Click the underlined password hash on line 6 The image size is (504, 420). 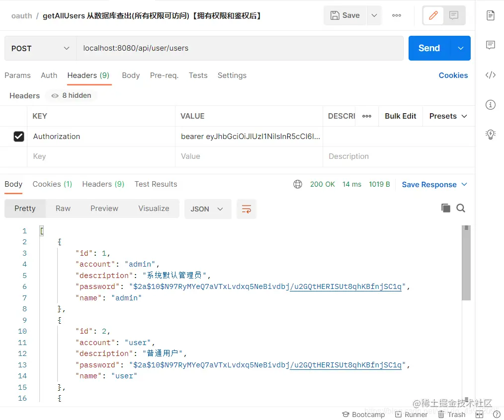click(x=346, y=286)
